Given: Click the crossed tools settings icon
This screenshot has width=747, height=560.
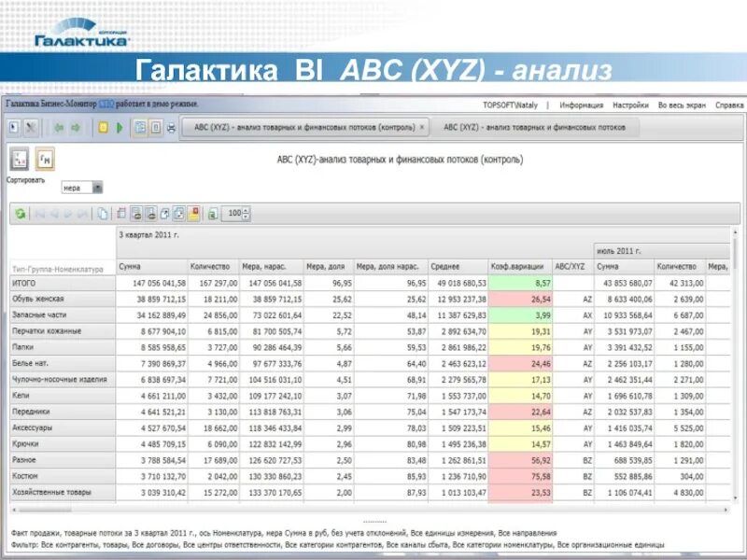Looking at the screenshot, I should point(31,128).
